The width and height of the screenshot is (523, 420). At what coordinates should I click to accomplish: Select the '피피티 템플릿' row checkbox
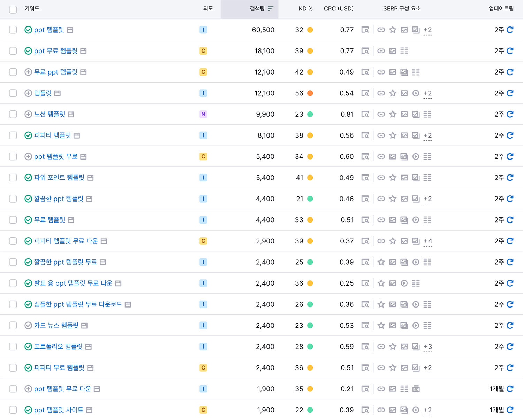coord(13,135)
